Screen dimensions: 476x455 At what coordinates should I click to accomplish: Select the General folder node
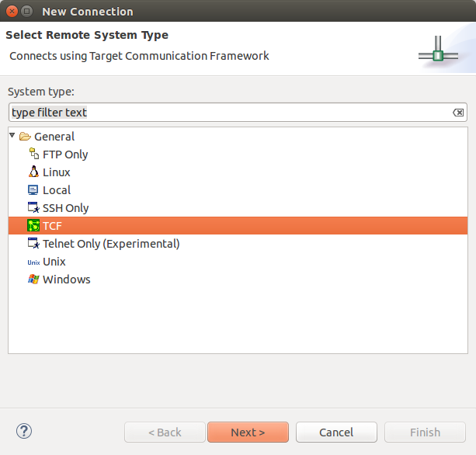(x=54, y=137)
